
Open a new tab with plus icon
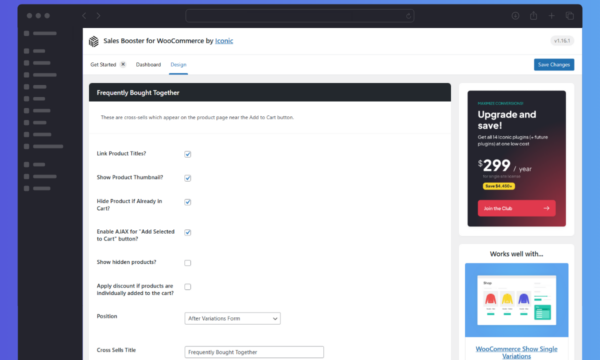[x=551, y=16]
